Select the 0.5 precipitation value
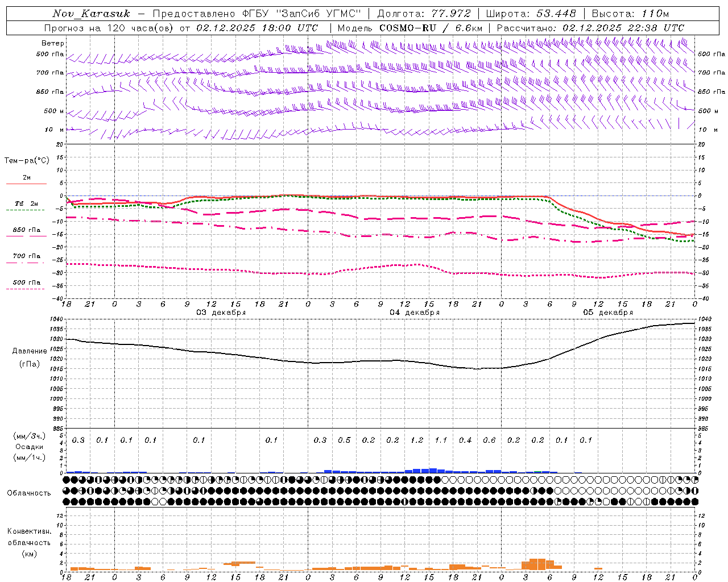 344,440
